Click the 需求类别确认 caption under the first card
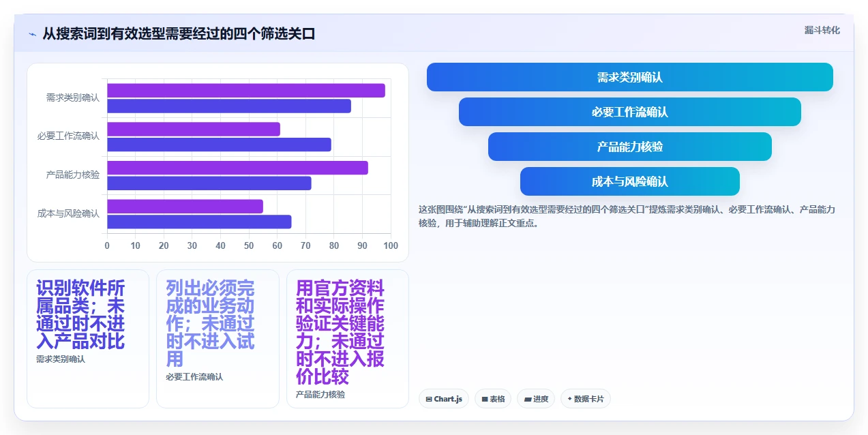 tap(61, 359)
